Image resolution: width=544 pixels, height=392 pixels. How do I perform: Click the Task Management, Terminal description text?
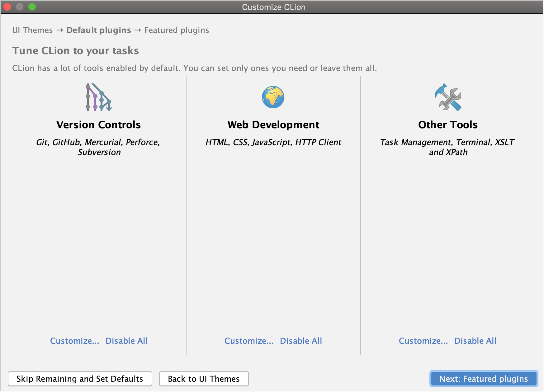coord(448,147)
